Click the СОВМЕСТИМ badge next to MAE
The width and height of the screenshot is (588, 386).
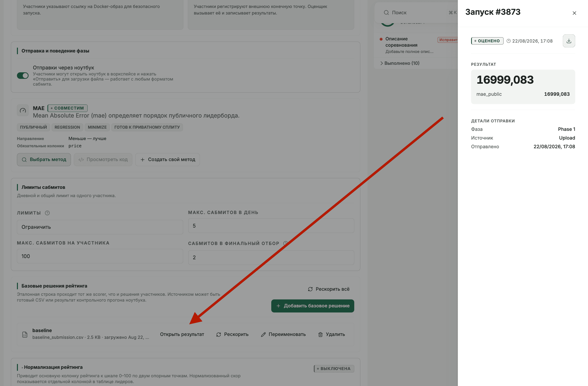click(x=68, y=108)
